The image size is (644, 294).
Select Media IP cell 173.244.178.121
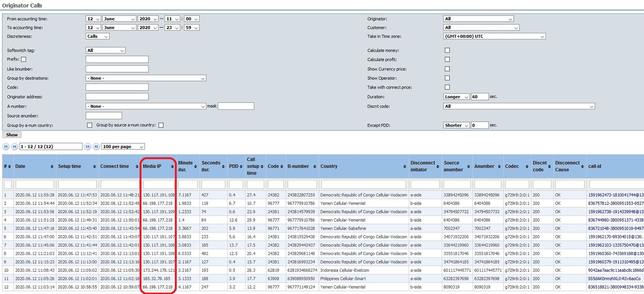click(x=158, y=270)
